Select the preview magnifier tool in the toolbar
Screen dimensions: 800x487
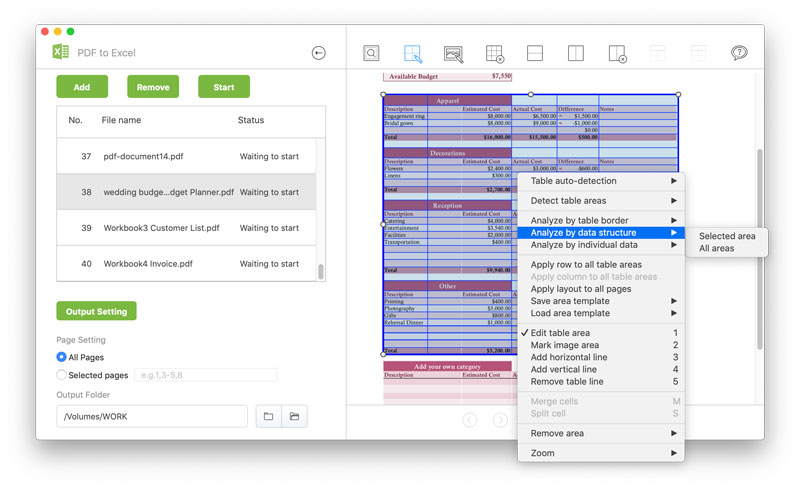(x=371, y=53)
